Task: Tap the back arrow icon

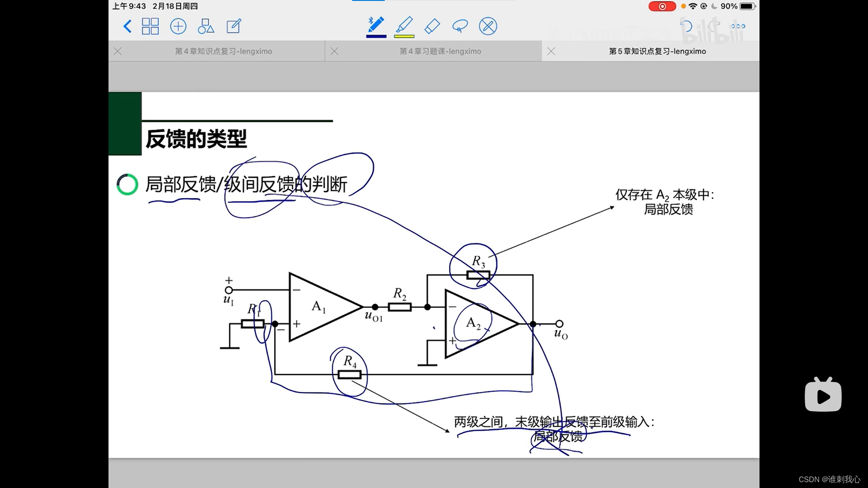Action: click(x=127, y=26)
